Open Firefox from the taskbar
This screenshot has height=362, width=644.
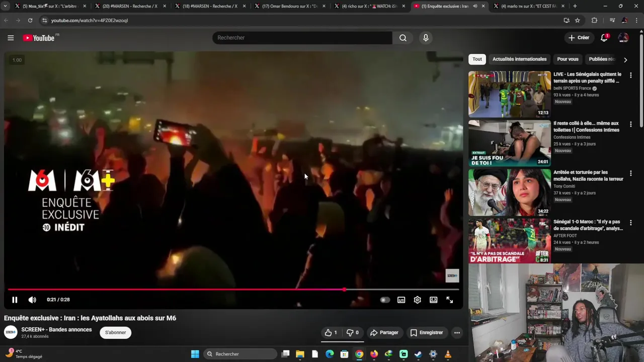coord(374,354)
